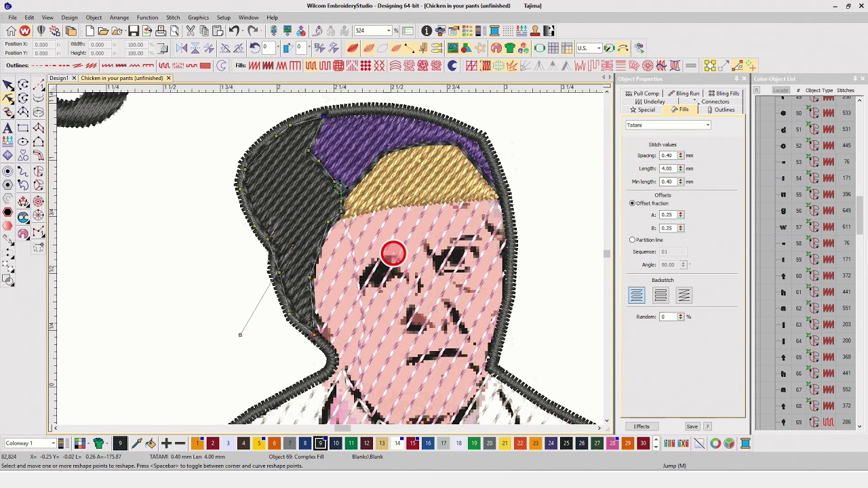Click the help '?' button beside Save
The width and height of the screenshot is (868, 488).
point(707,426)
